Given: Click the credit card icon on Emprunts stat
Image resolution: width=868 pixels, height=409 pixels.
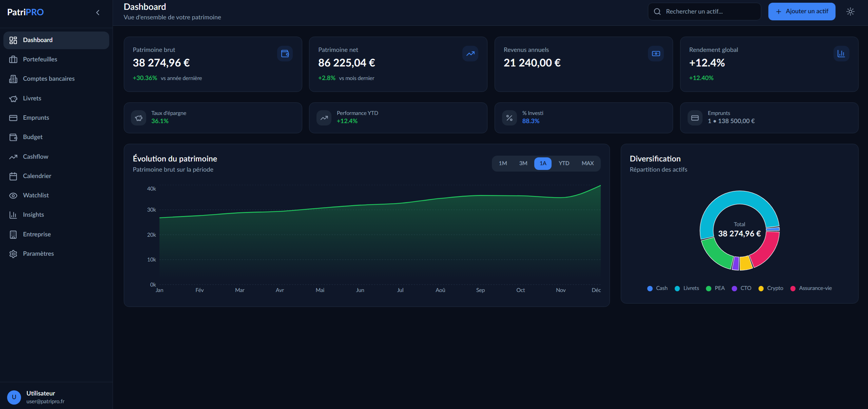Looking at the screenshot, I should click(x=695, y=118).
